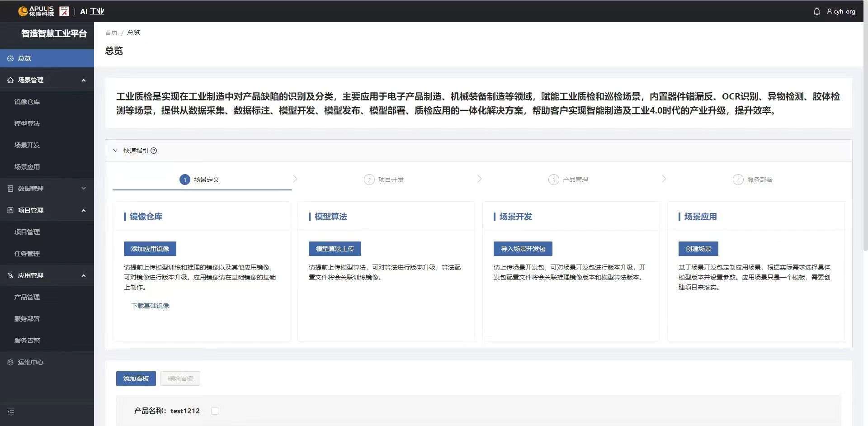This screenshot has height=426, width=868.
Task: Click the red logo next to AI 工业
Action: coord(64,11)
